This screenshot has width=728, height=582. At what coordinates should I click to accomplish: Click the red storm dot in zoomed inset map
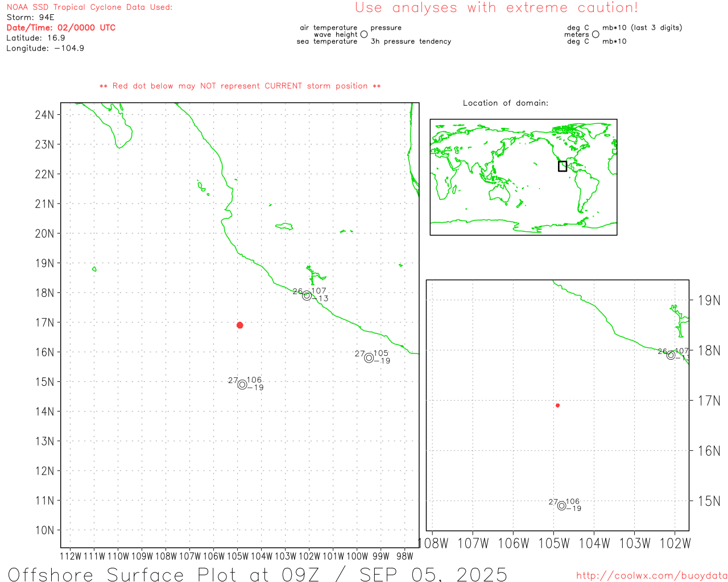(557, 405)
